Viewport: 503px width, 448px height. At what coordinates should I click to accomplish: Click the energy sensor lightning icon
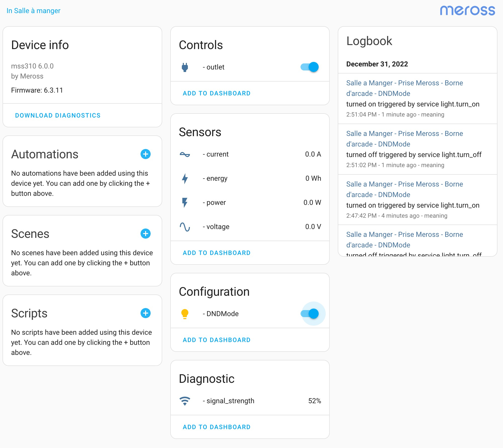(185, 178)
